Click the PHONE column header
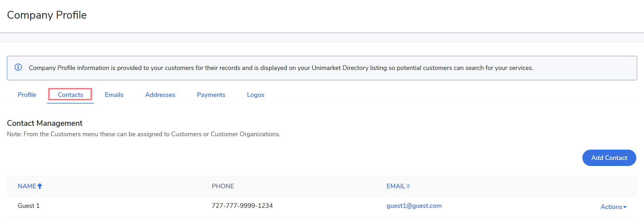 pyautogui.click(x=223, y=186)
